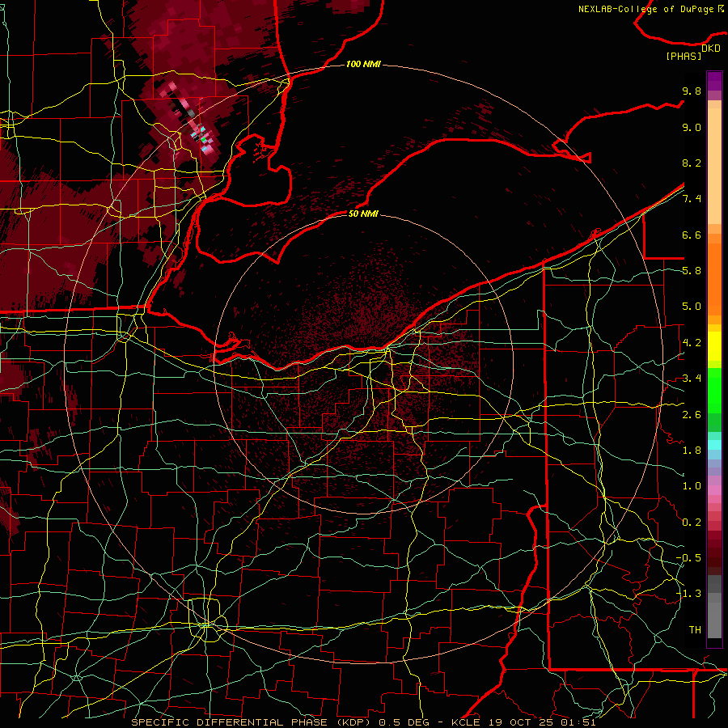Click the 0.2 legend value
Viewport: 728px width, 728px height.
coord(692,523)
